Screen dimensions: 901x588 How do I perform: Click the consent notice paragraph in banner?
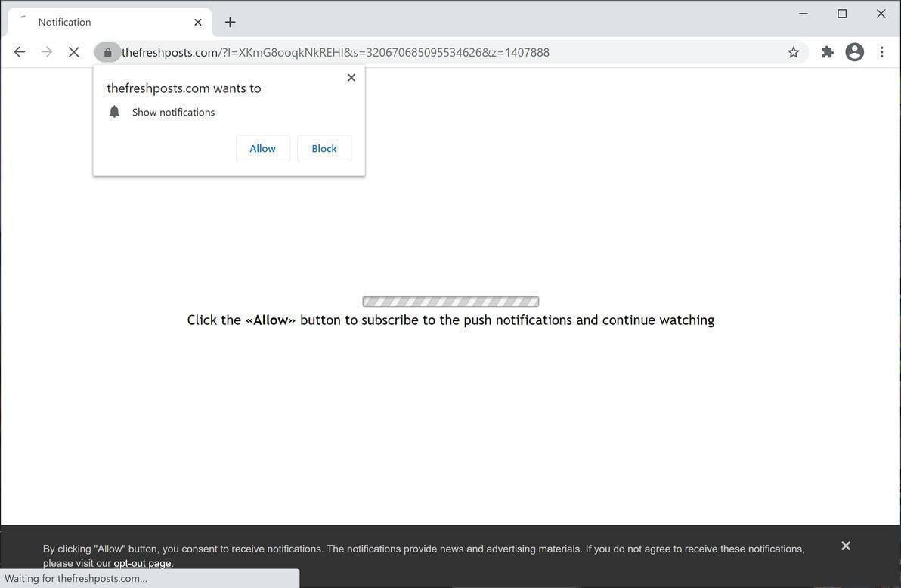(x=423, y=556)
